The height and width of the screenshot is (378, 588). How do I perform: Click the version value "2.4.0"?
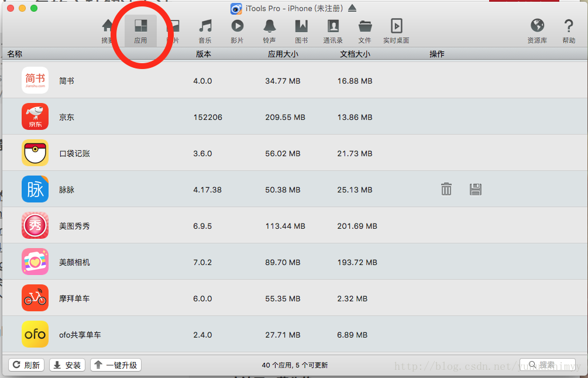click(202, 335)
